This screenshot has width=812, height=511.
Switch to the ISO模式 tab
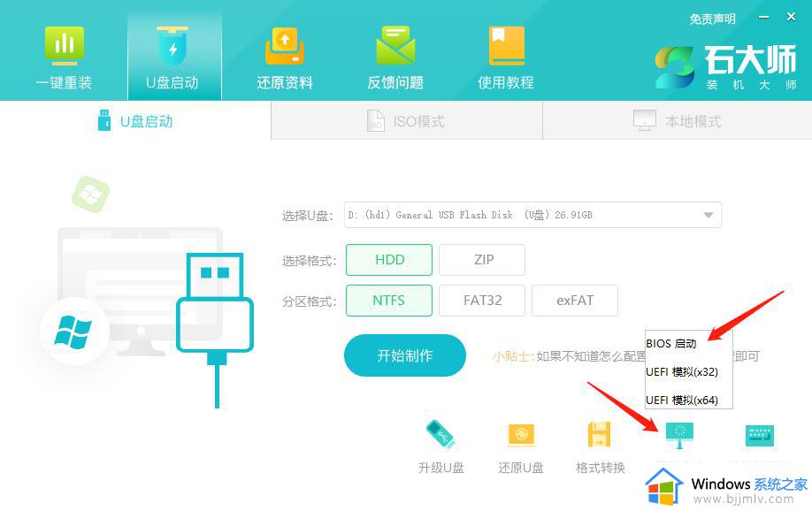pos(407,121)
